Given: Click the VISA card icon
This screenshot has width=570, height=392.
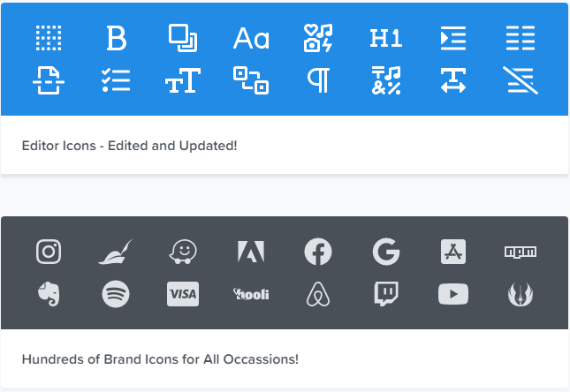Looking at the screenshot, I should tap(183, 294).
